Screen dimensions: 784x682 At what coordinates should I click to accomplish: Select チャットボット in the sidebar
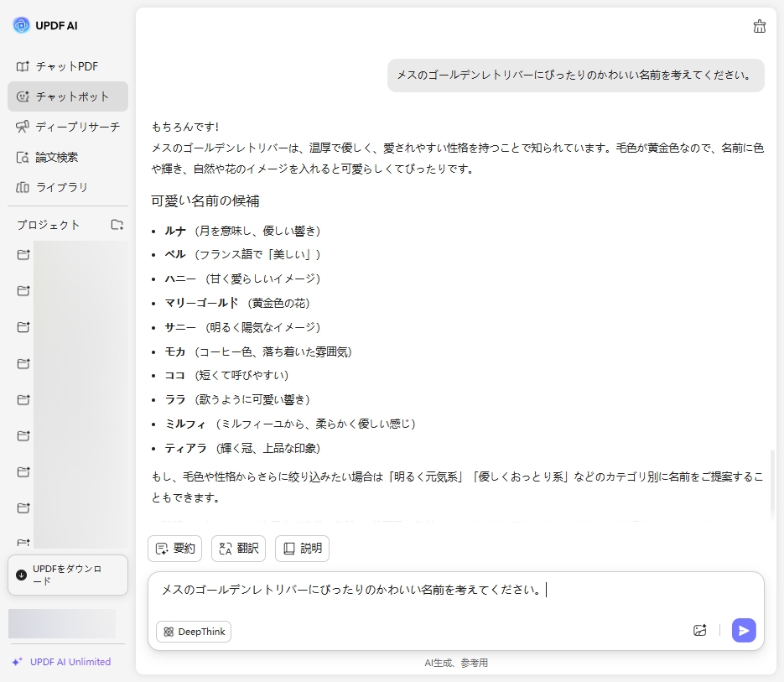tap(68, 96)
